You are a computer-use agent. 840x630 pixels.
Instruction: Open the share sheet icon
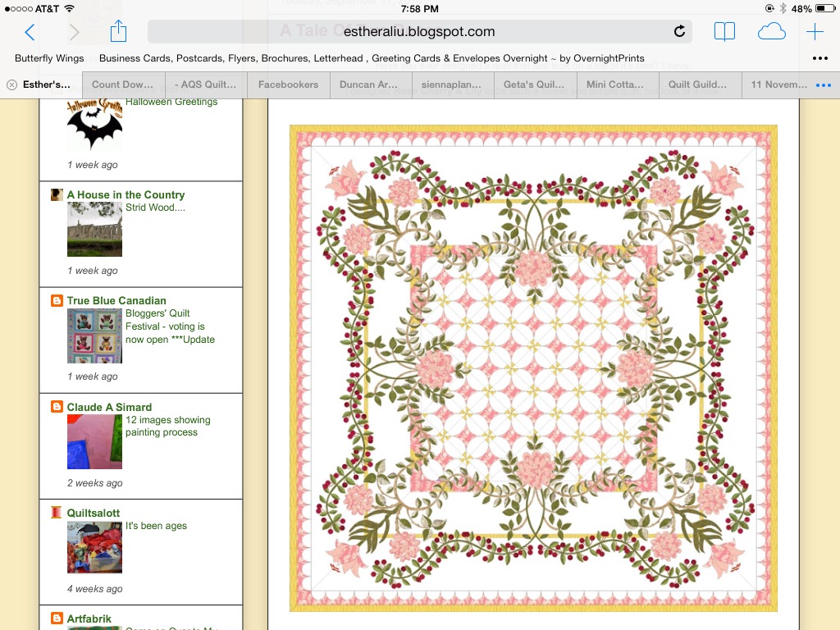coord(118,30)
